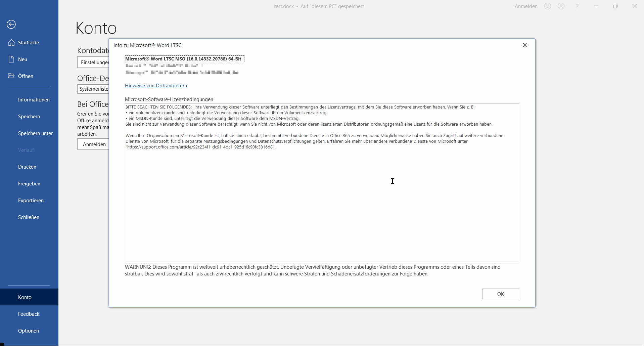Click Word version text field

pos(184,59)
